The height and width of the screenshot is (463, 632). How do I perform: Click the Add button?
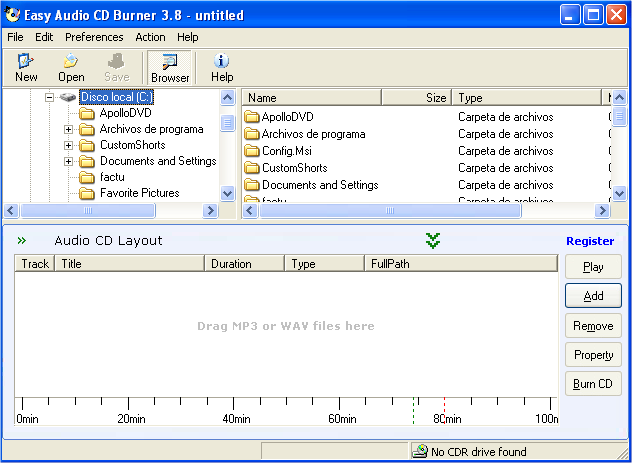click(593, 296)
